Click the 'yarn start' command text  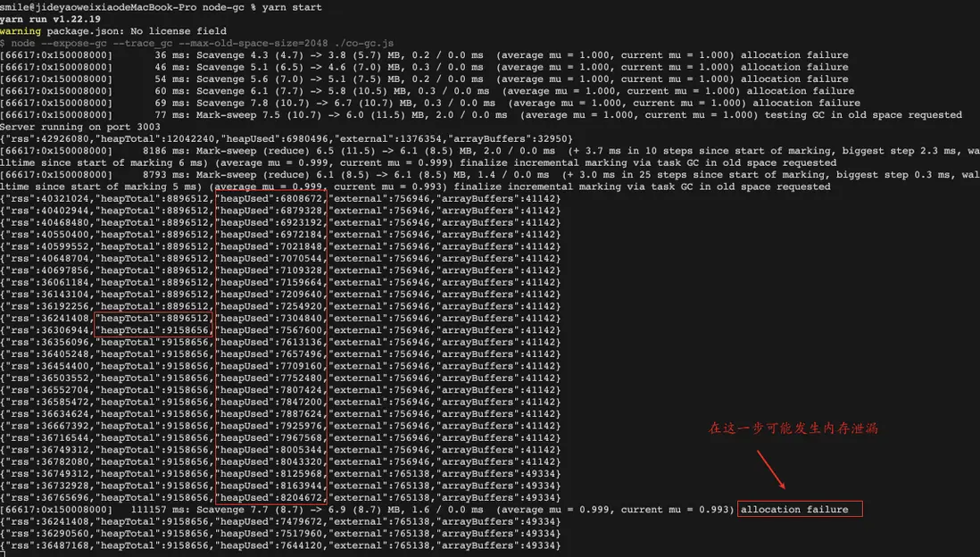point(292,7)
